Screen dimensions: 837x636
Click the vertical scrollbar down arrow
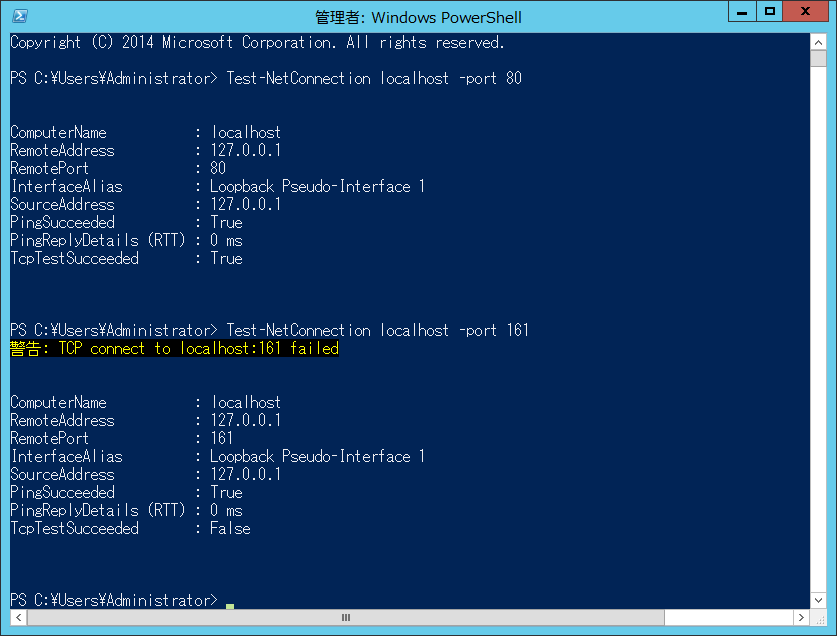pos(818,600)
